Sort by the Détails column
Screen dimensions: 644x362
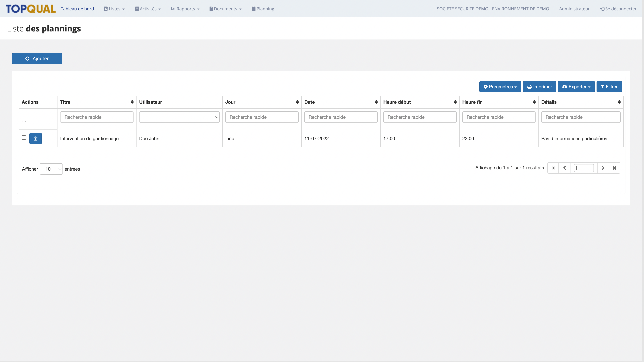(x=619, y=102)
